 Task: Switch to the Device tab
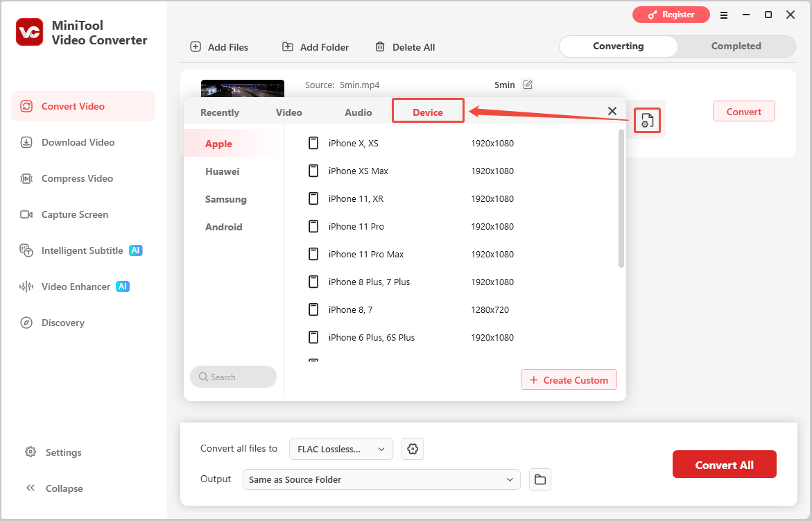tap(428, 112)
